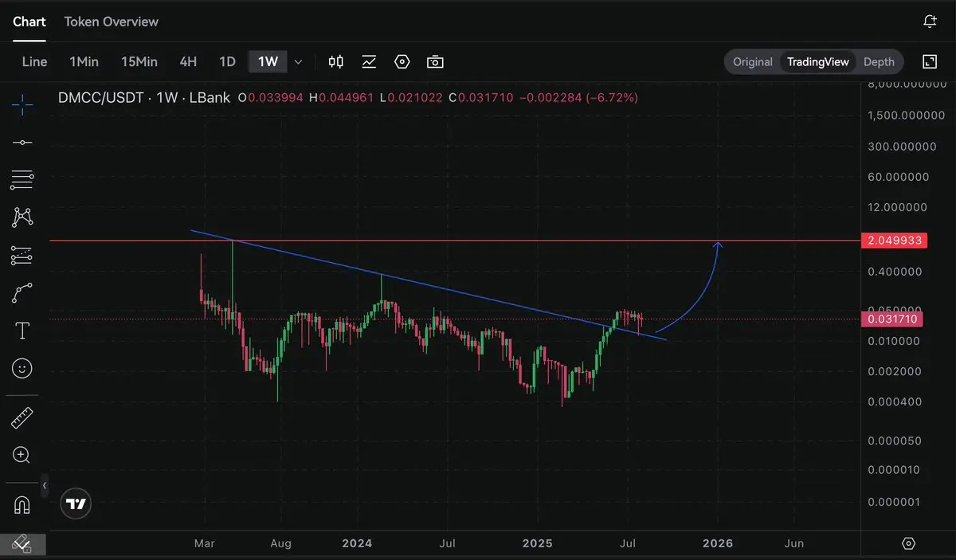This screenshot has height=560, width=956.
Task: Switch chart view to Depth
Action: tap(879, 61)
